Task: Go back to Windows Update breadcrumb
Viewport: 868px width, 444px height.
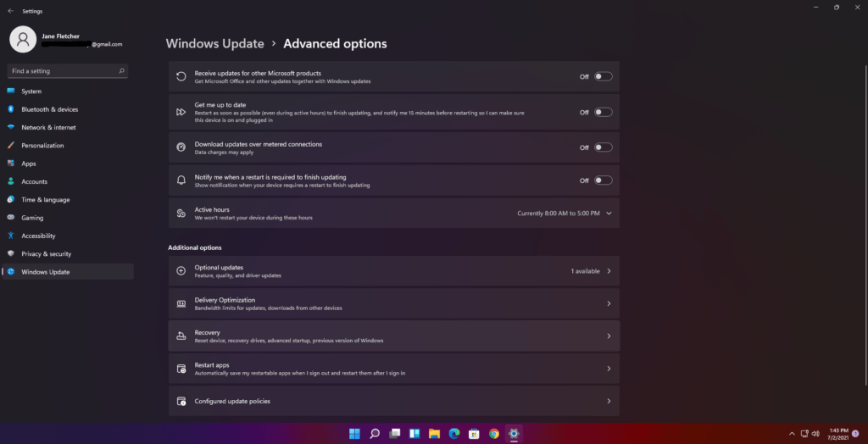Action: pos(214,44)
